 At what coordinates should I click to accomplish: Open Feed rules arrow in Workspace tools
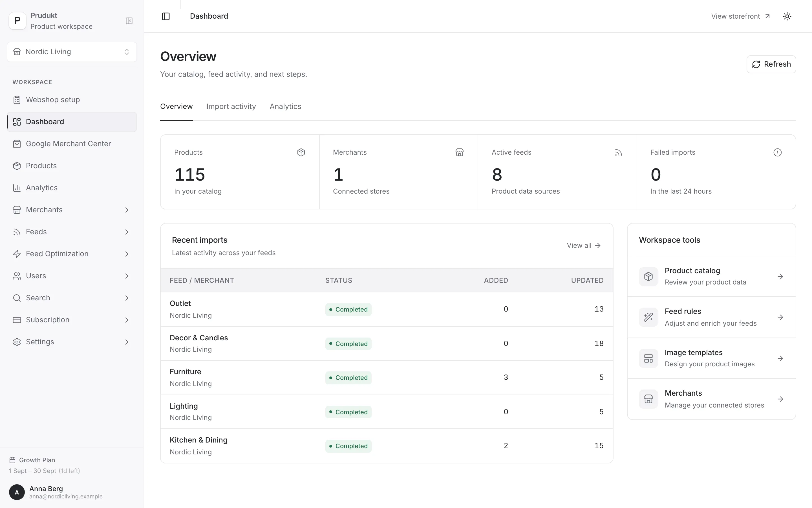click(780, 317)
